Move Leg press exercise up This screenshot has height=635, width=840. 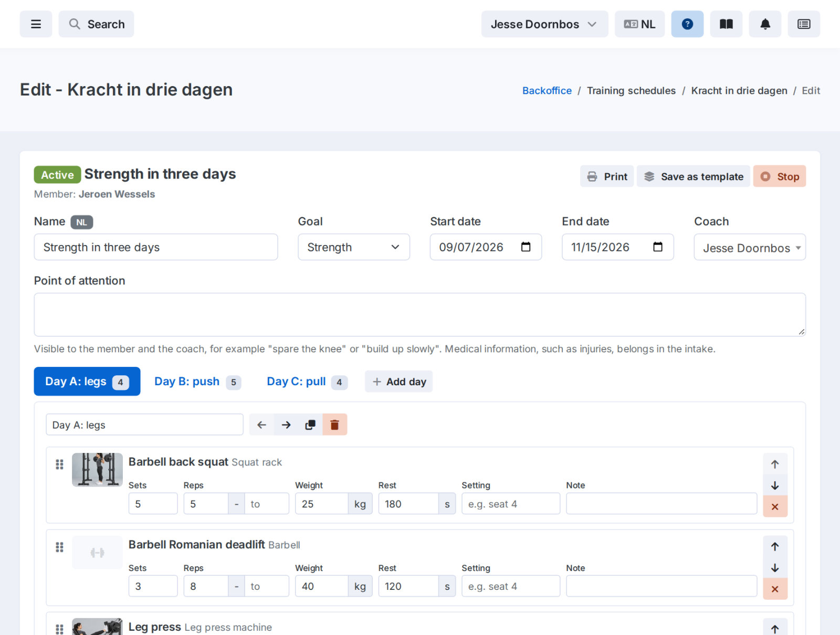coord(775,628)
